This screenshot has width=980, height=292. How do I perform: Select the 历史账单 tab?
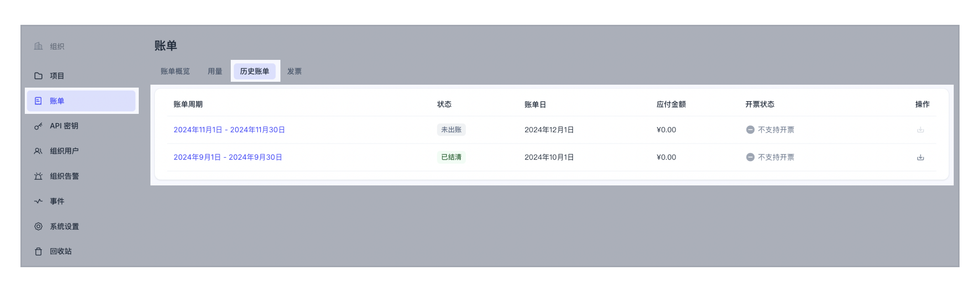pyautogui.click(x=255, y=71)
